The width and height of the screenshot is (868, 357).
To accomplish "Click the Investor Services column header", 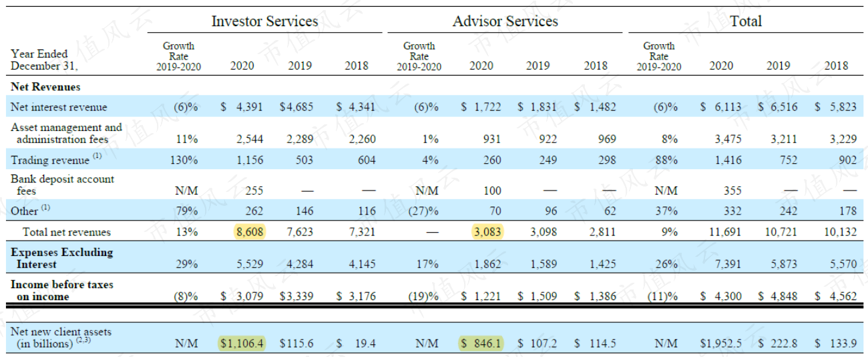I will 264,21.
